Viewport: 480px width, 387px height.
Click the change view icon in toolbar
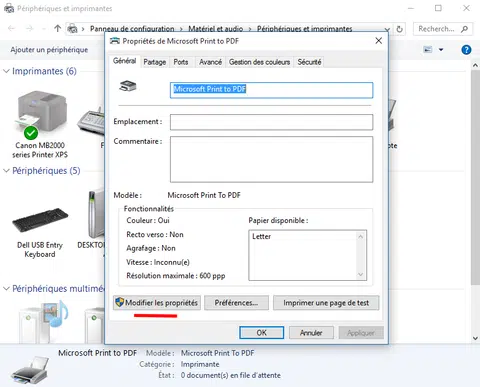coord(428,50)
